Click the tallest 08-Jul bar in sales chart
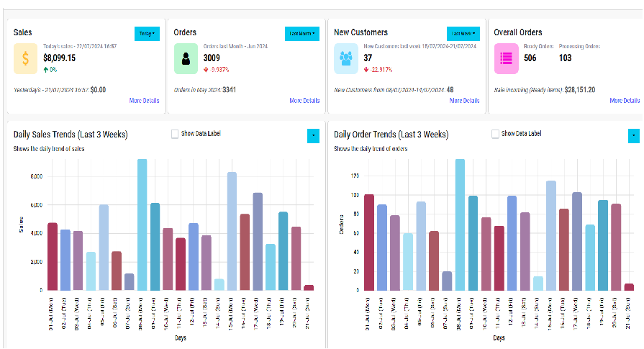This screenshot has height=349, width=644. point(142,225)
